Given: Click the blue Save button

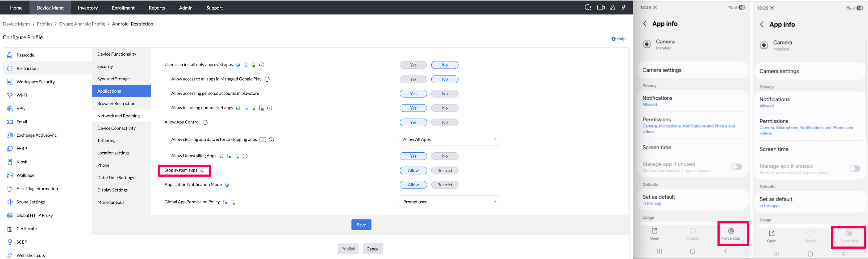Looking at the screenshot, I should click(361, 225).
